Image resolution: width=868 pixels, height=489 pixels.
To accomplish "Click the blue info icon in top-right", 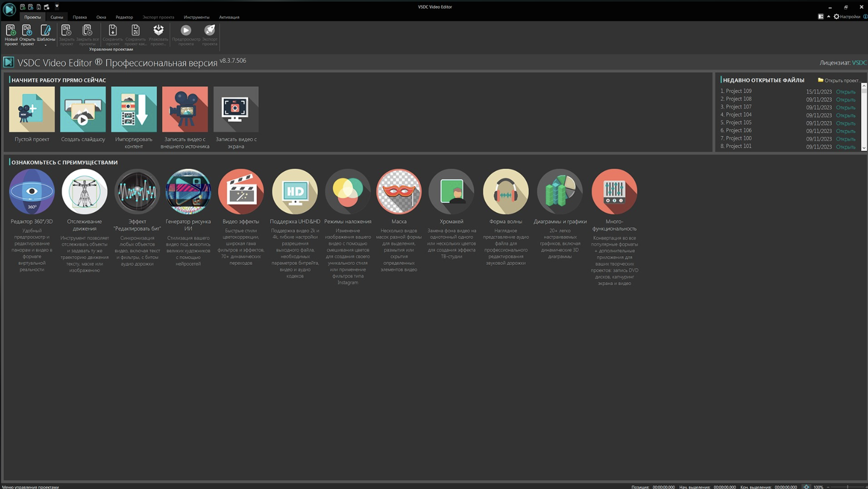I will (x=865, y=17).
